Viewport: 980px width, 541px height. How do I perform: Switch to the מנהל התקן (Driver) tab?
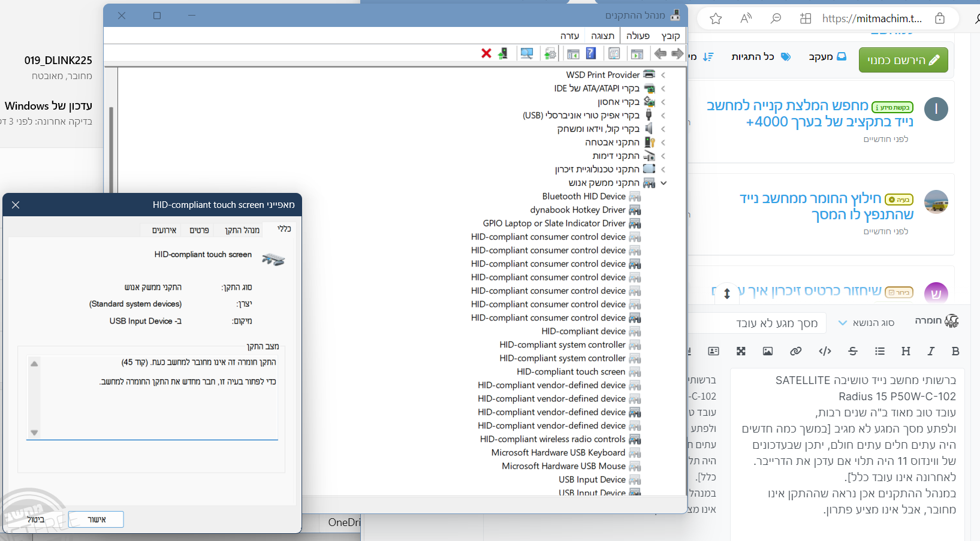click(242, 230)
